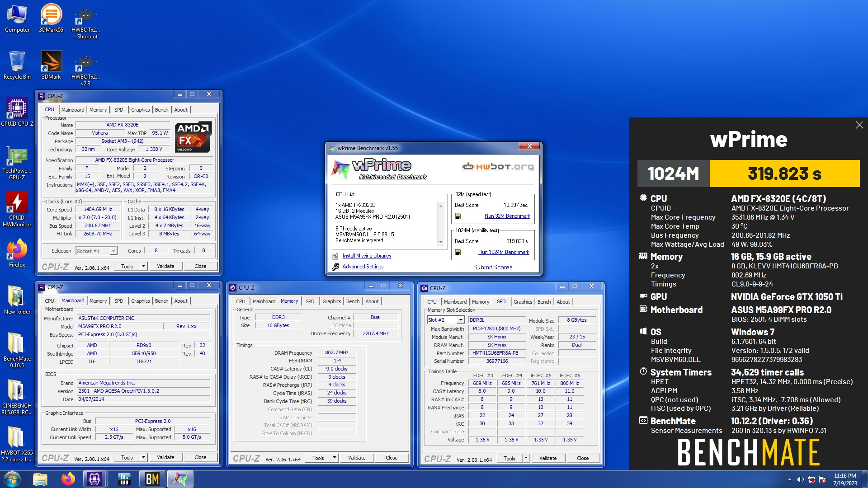This screenshot has height=488, width=868.
Task: Click Run 32M Benchmark link
Action: pyautogui.click(x=507, y=216)
